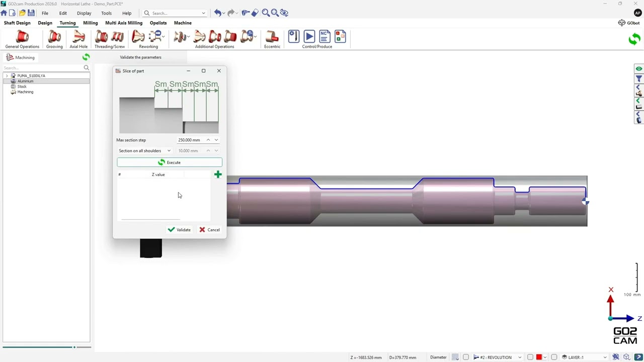Toggle checkbox before LAYER :1
Screen dimensions: 644x362
click(554, 357)
